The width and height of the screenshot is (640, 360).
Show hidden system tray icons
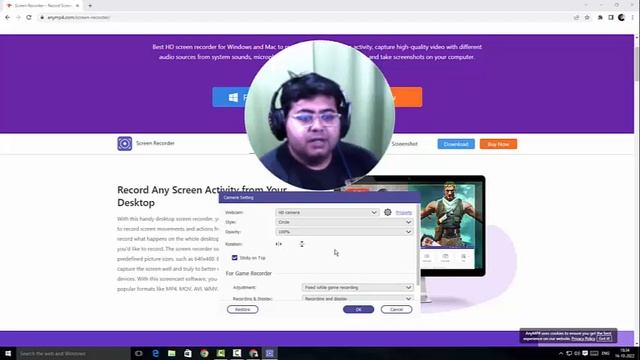pyautogui.click(x=561, y=353)
